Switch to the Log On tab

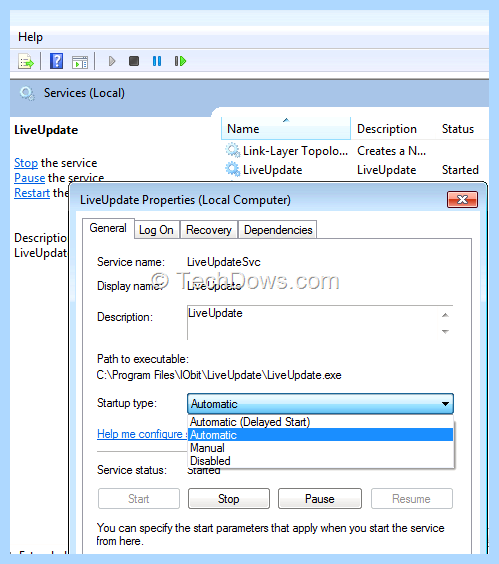point(156,230)
